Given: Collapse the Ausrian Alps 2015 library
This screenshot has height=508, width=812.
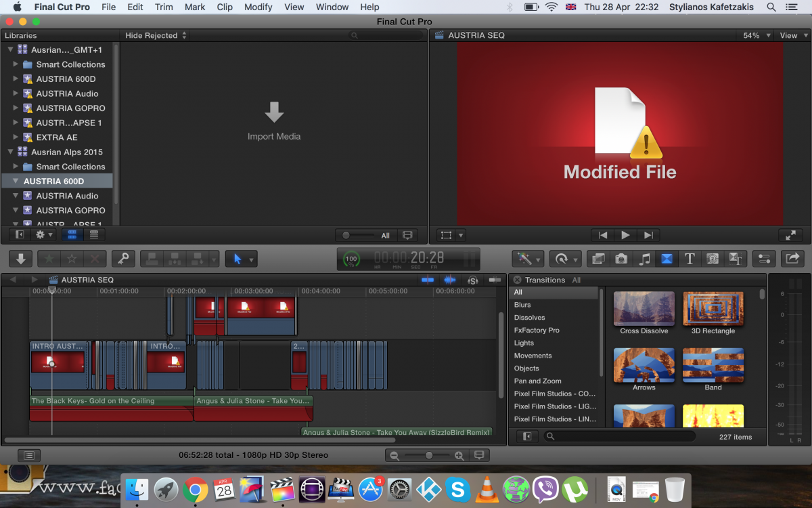Looking at the screenshot, I should click(x=10, y=152).
